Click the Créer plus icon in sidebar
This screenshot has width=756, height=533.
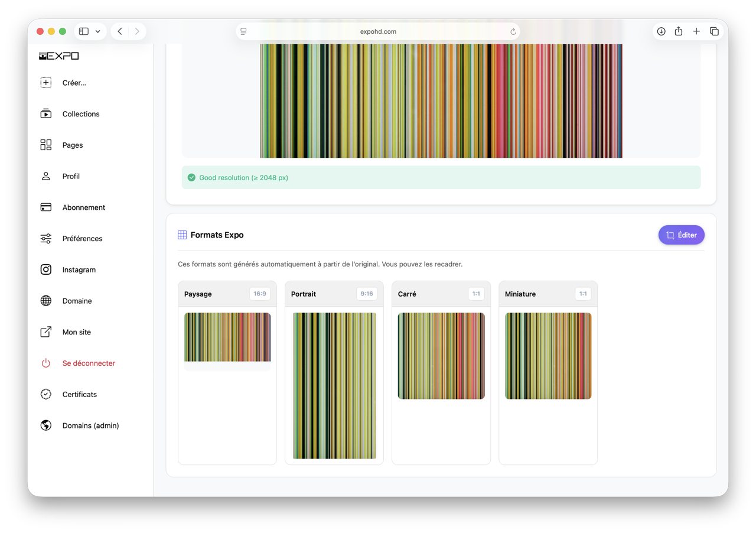[46, 83]
